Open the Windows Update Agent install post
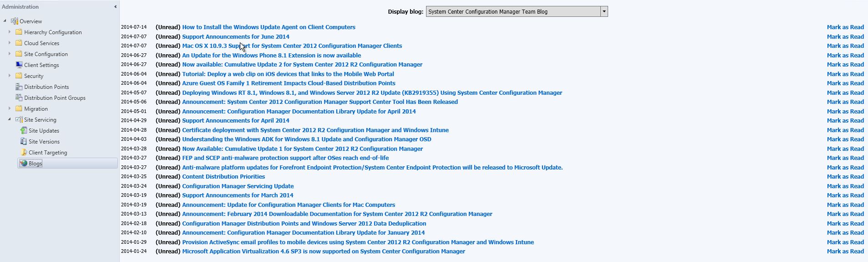The height and width of the screenshot is (262, 868). point(269,27)
